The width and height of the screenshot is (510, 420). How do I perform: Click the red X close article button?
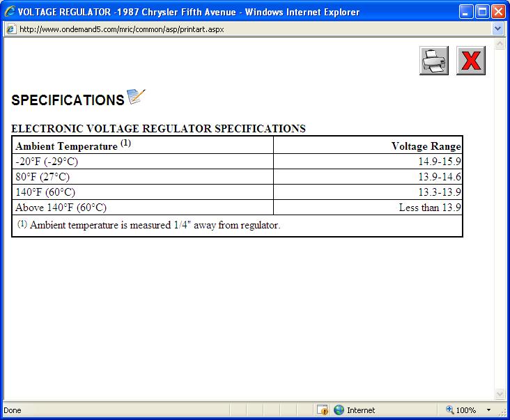[x=471, y=61]
